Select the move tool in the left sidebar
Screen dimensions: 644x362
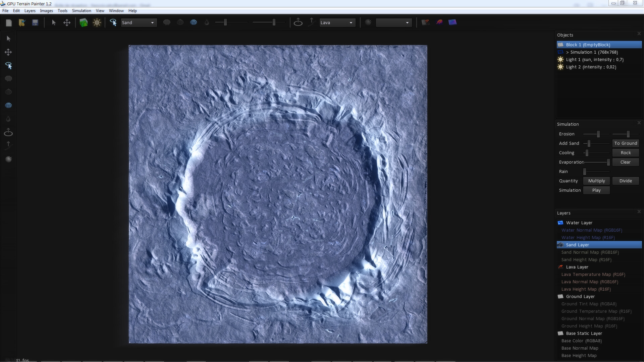tap(8, 52)
